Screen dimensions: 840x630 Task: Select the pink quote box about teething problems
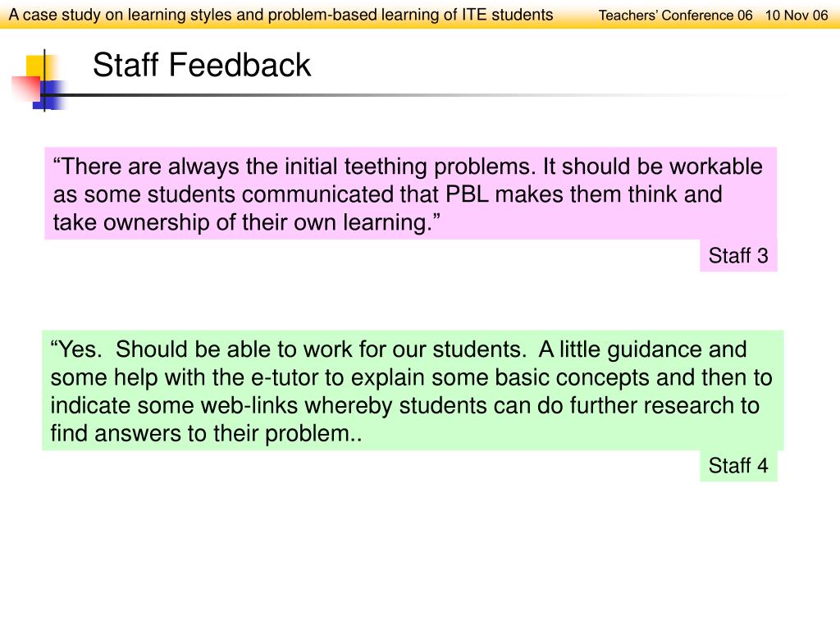[410, 194]
